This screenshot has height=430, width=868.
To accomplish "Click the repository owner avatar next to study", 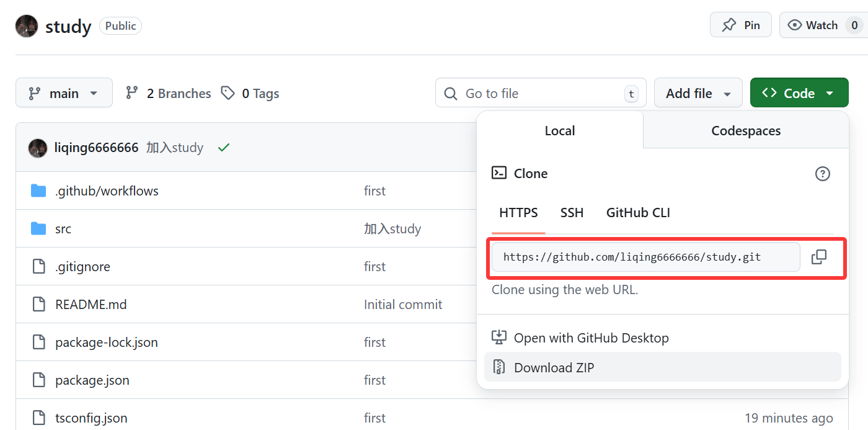I will (27, 26).
